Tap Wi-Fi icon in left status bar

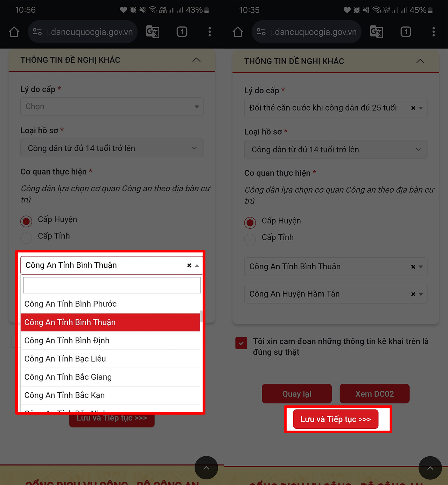click(x=153, y=10)
